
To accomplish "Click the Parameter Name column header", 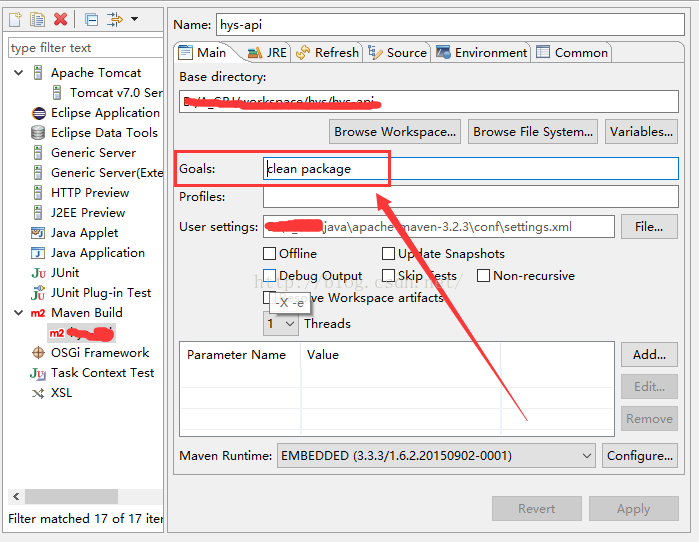I will pos(237,355).
